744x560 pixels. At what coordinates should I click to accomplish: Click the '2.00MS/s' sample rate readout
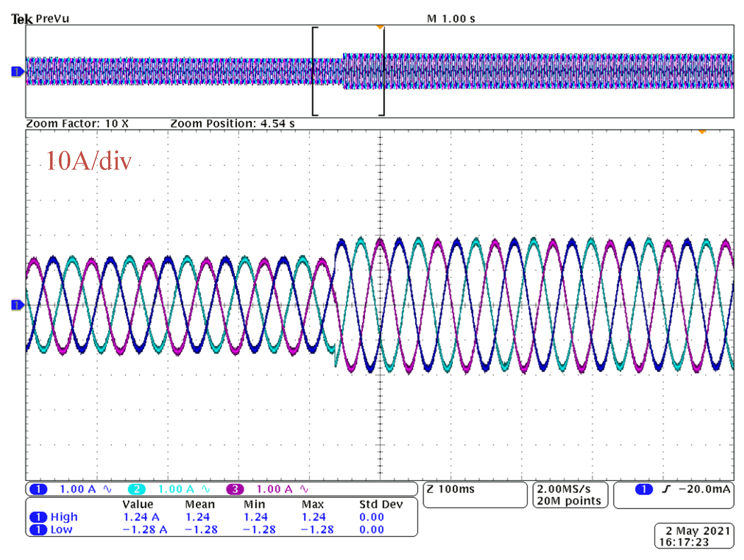pyautogui.click(x=563, y=489)
